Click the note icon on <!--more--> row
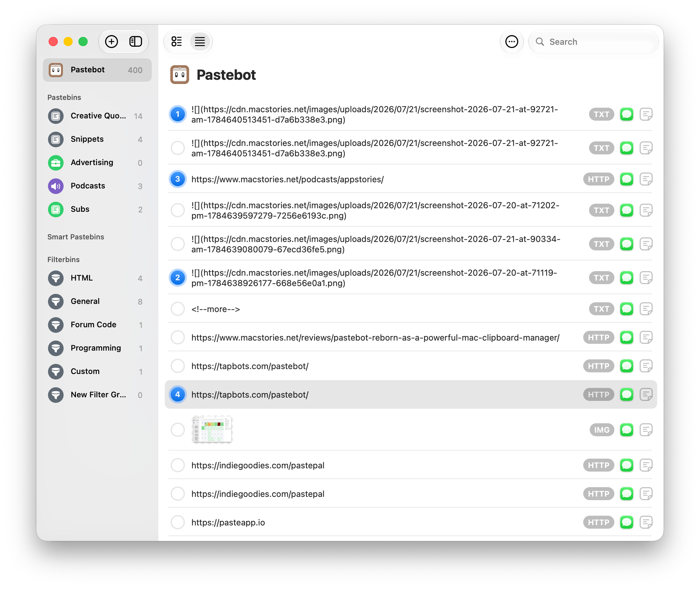The height and width of the screenshot is (589, 700). tap(646, 309)
